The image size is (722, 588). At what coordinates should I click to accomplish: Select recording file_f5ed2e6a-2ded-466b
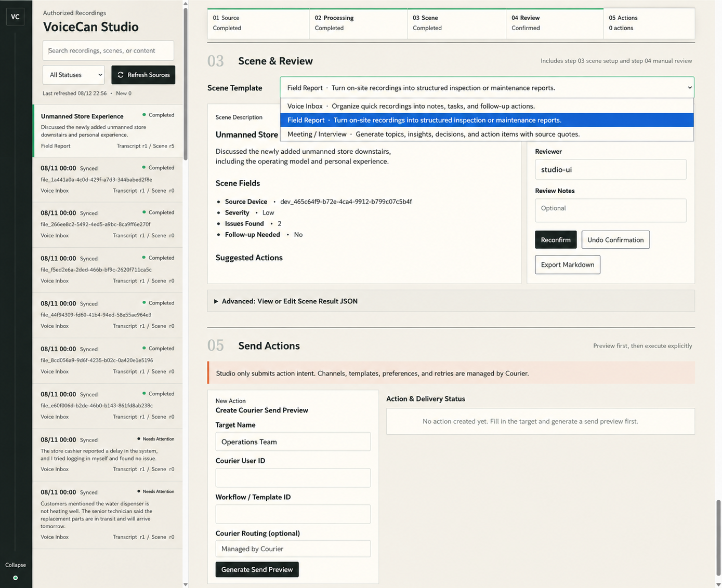click(x=108, y=270)
